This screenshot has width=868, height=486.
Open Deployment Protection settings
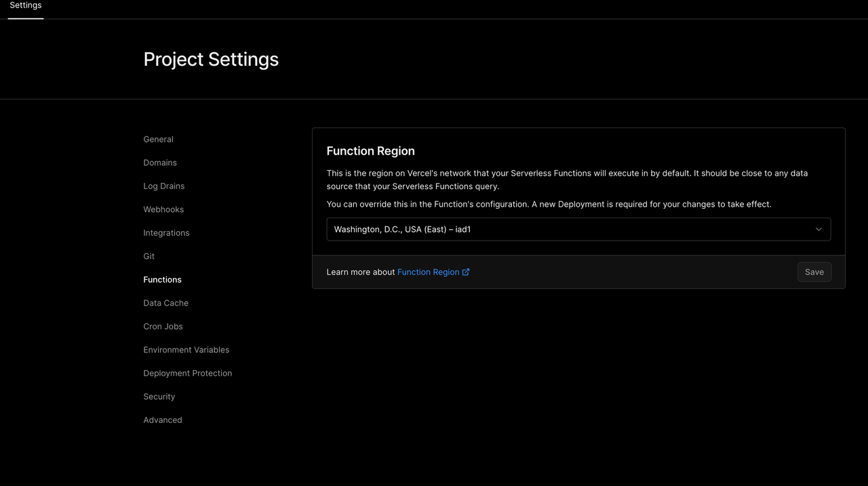click(188, 373)
